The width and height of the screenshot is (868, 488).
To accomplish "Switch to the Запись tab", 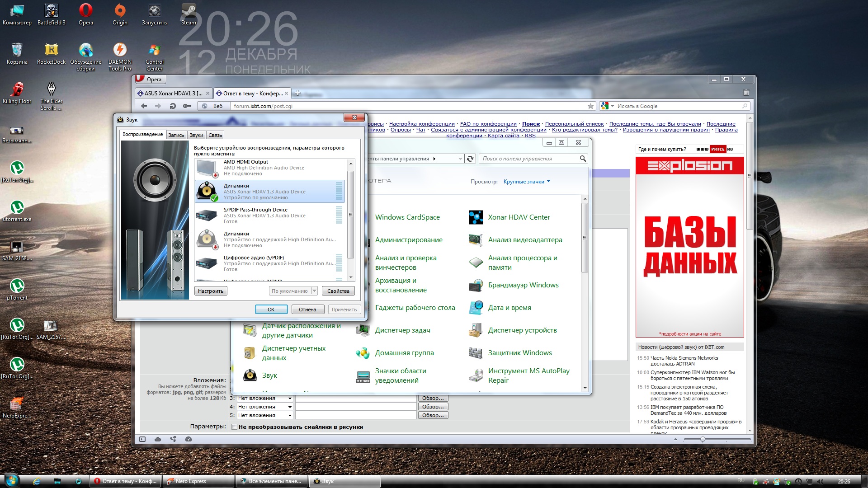I will 176,135.
